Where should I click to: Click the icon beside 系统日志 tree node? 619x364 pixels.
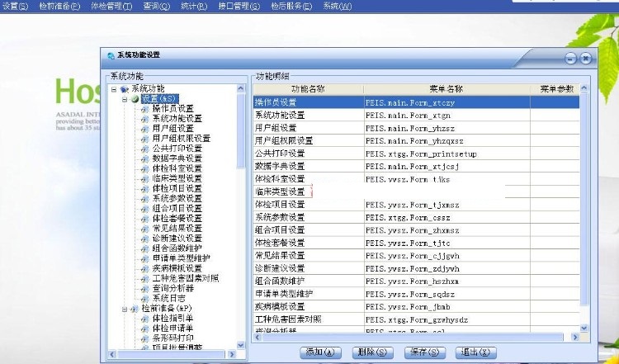click(x=145, y=299)
